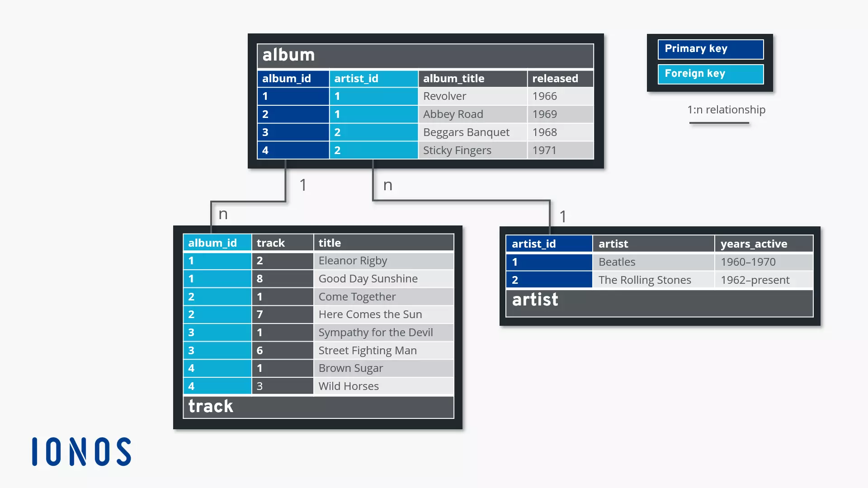This screenshot has width=868, height=488.
Task: Click the Primary key color swatch in legend
Action: [711, 48]
